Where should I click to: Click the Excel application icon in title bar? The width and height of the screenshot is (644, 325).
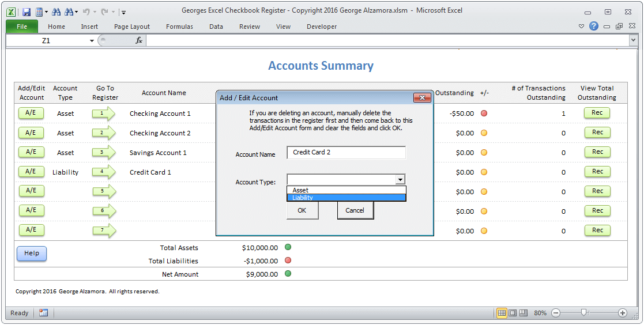coord(12,12)
